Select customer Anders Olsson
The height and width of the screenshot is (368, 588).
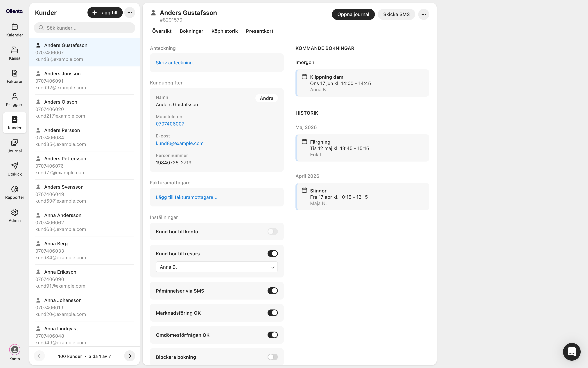tap(85, 109)
